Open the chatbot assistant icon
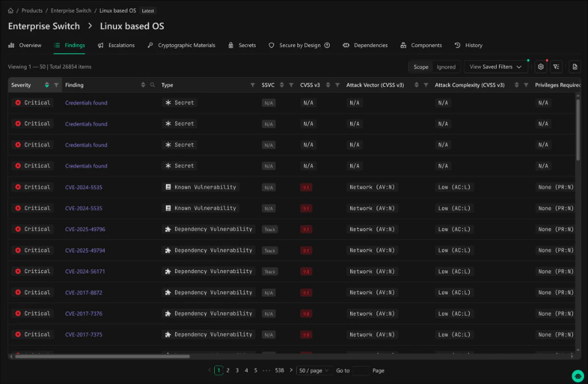The image size is (588, 384). click(578, 375)
